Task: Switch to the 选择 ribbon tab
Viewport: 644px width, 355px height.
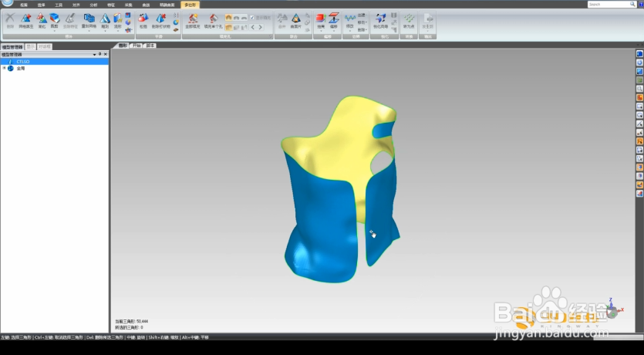Action: (x=41, y=5)
